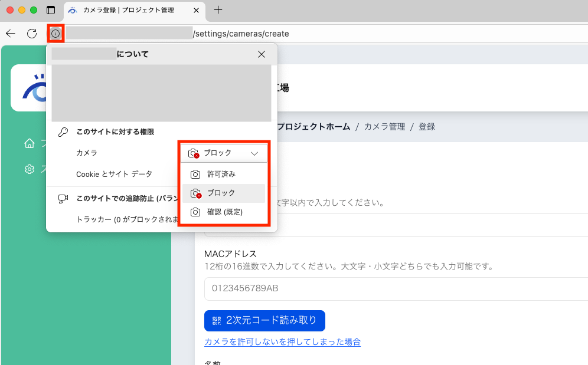This screenshot has height=365, width=588.
Task: Select the home icon in the green sidebar
Action: coord(29,143)
